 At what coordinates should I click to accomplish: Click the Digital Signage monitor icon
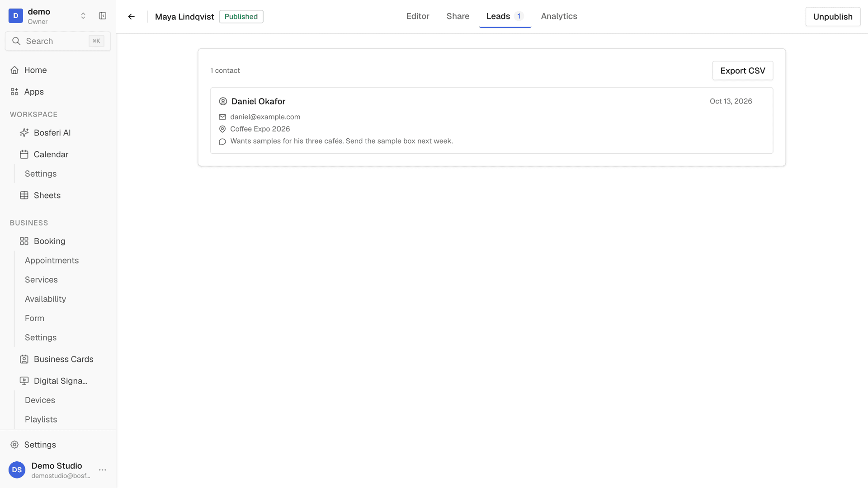[x=24, y=381]
